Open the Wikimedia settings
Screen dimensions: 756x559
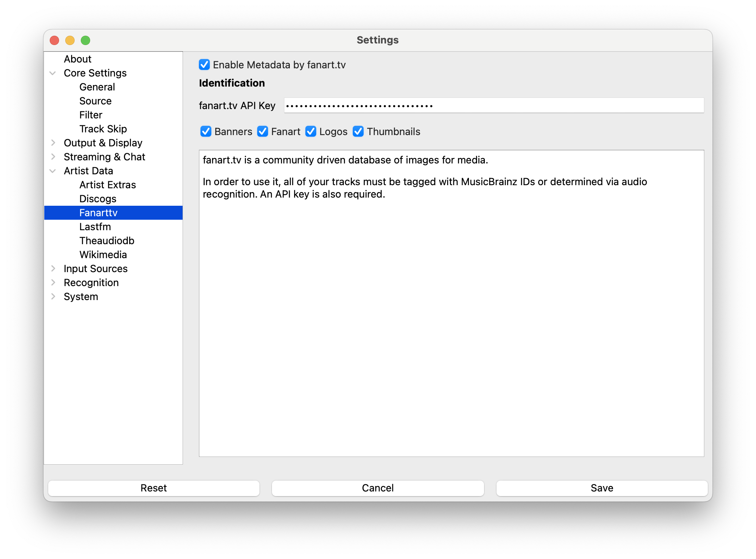(x=103, y=255)
